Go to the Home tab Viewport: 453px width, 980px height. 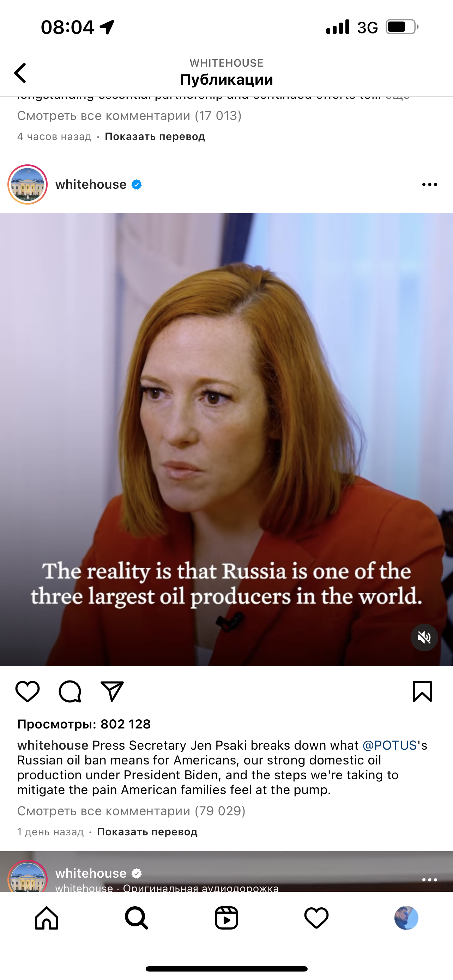47,918
